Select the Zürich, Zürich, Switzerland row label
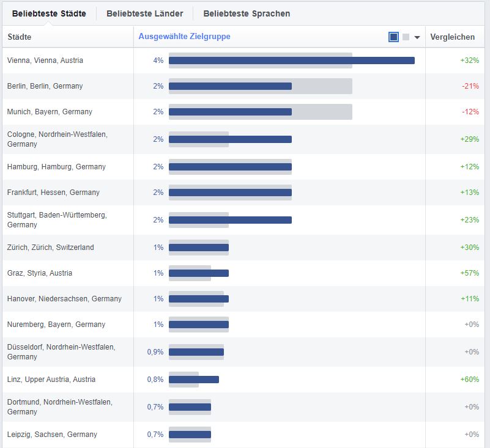This screenshot has width=490, height=448. (x=50, y=248)
